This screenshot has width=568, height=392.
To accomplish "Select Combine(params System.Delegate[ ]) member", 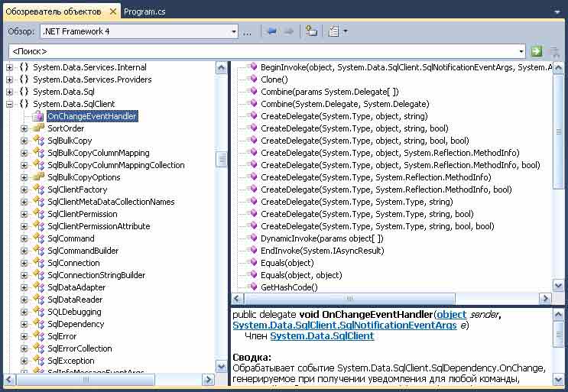I will click(329, 92).
